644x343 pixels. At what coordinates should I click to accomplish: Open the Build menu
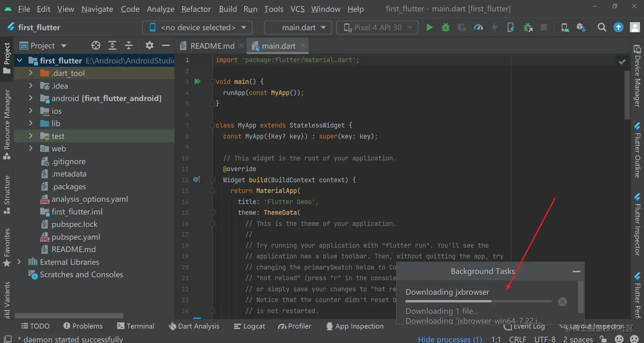228,9
